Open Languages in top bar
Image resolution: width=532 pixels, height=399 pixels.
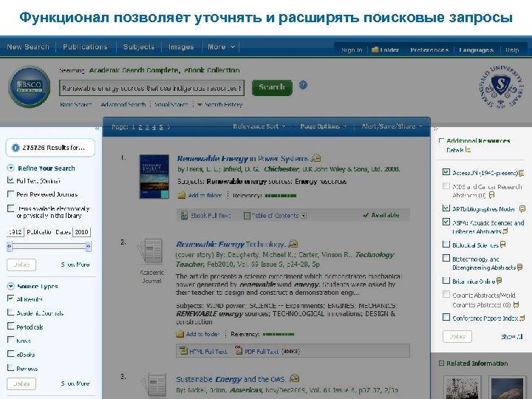[476, 50]
